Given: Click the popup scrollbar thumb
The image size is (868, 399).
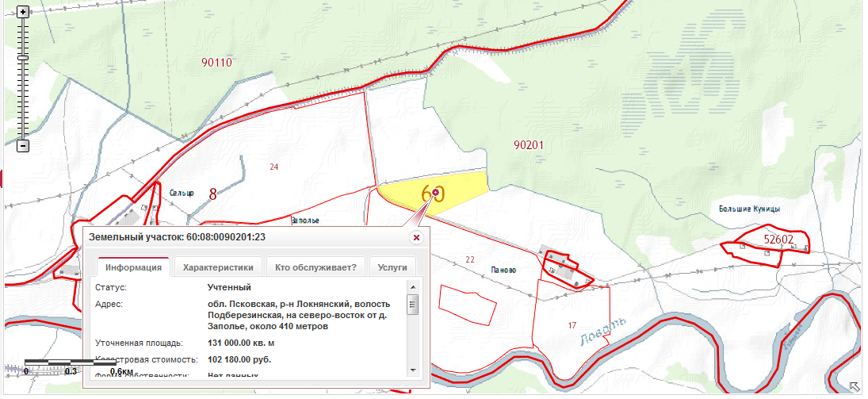Looking at the screenshot, I should (412, 305).
